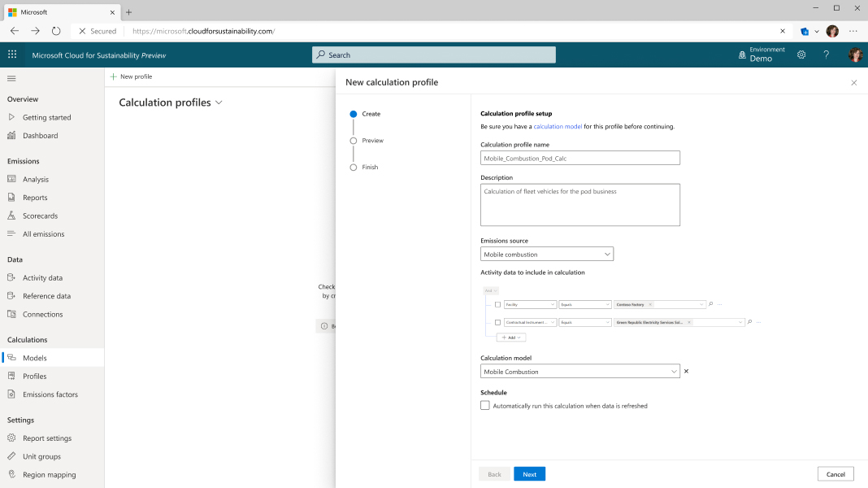
Task: Click the Next button
Action: [x=529, y=474]
